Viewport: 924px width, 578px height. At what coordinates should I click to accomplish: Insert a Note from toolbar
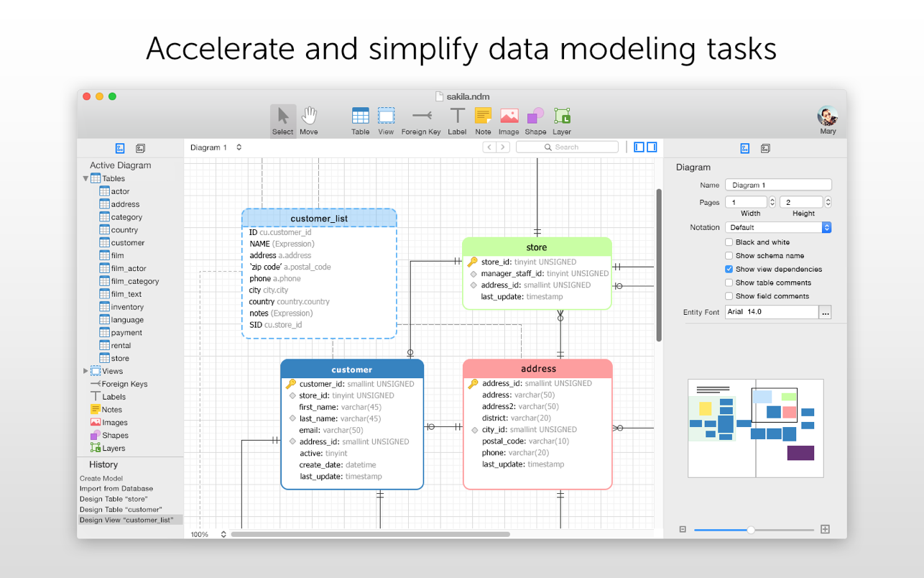click(x=483, y=121)
